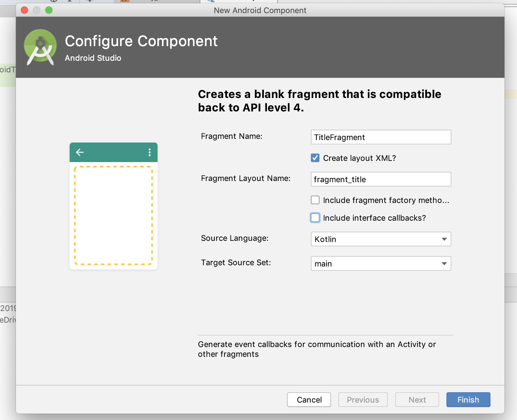Click the Next button
Screen dimensions: 517x420
click(x=417, y=400)
